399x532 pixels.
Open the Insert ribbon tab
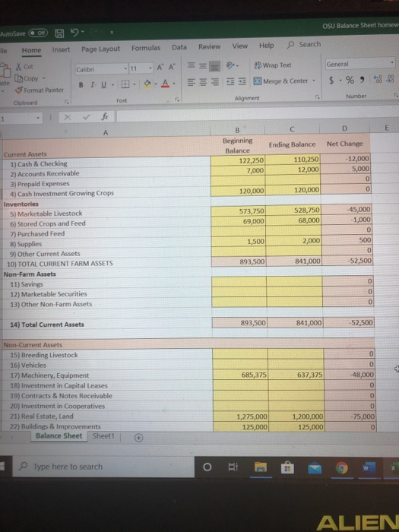pyautogui.click(x=61, y=49)
